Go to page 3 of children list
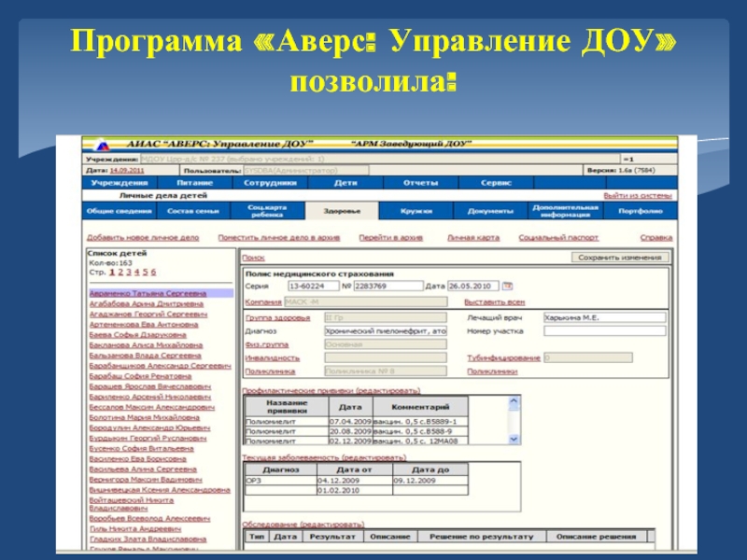This screenshot has width=747, height=560. pos(129,273)
